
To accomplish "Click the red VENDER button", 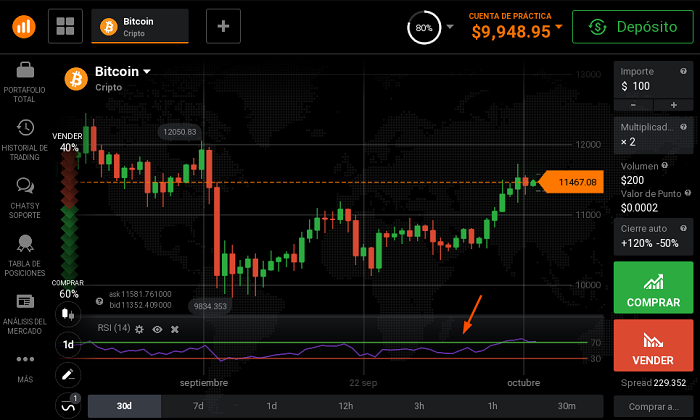I will tap(654, 345).
